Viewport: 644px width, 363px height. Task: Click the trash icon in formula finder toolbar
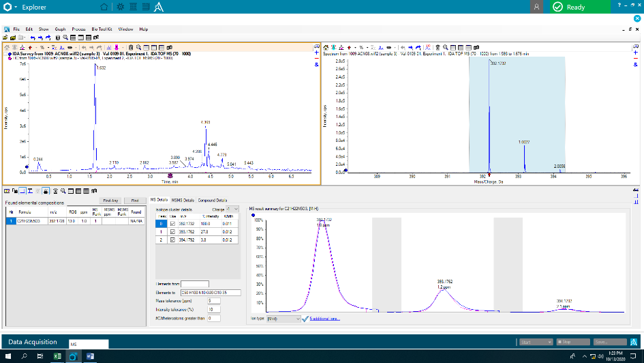55,191
